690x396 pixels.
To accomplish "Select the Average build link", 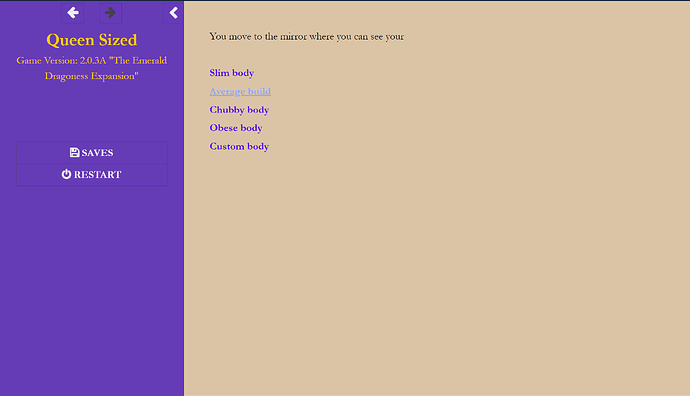I will [x=240, y=91].
